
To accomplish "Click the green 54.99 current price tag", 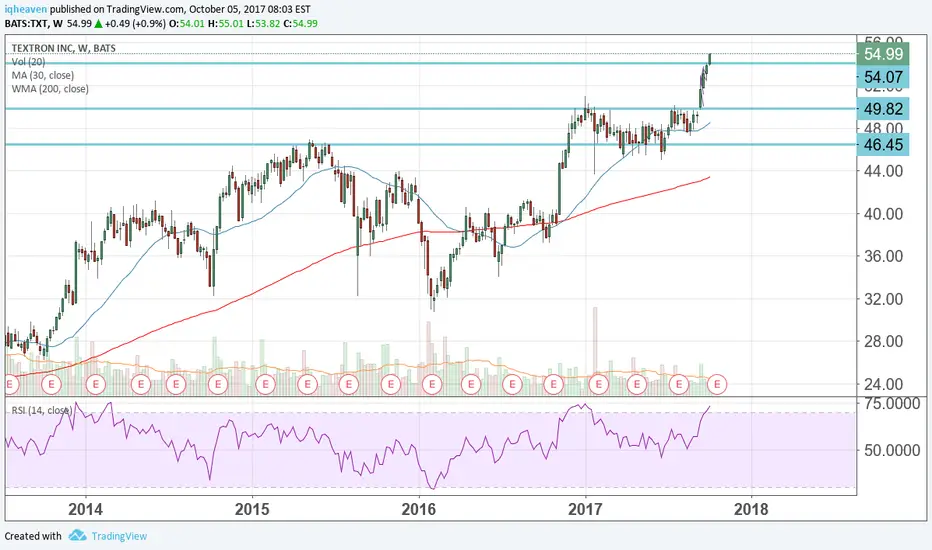I will point(883,54).
